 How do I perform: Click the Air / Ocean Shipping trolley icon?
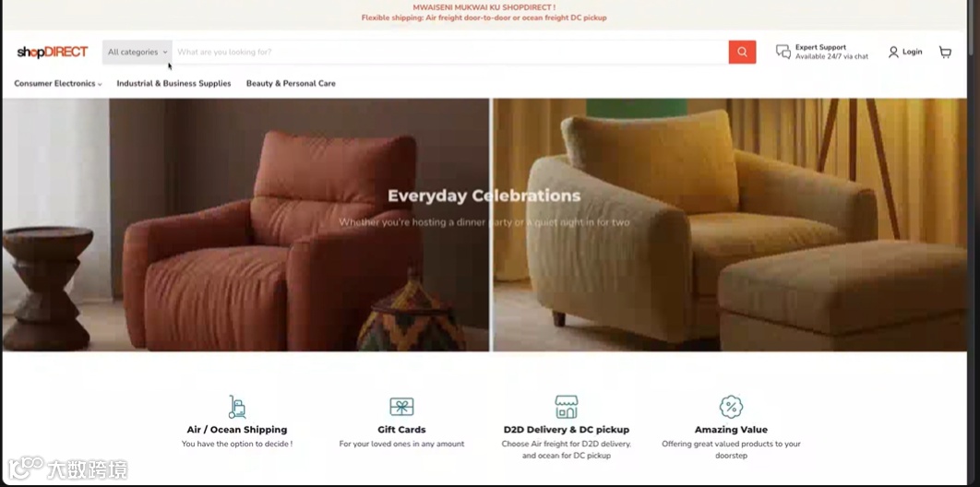click(x=237, y=407)
